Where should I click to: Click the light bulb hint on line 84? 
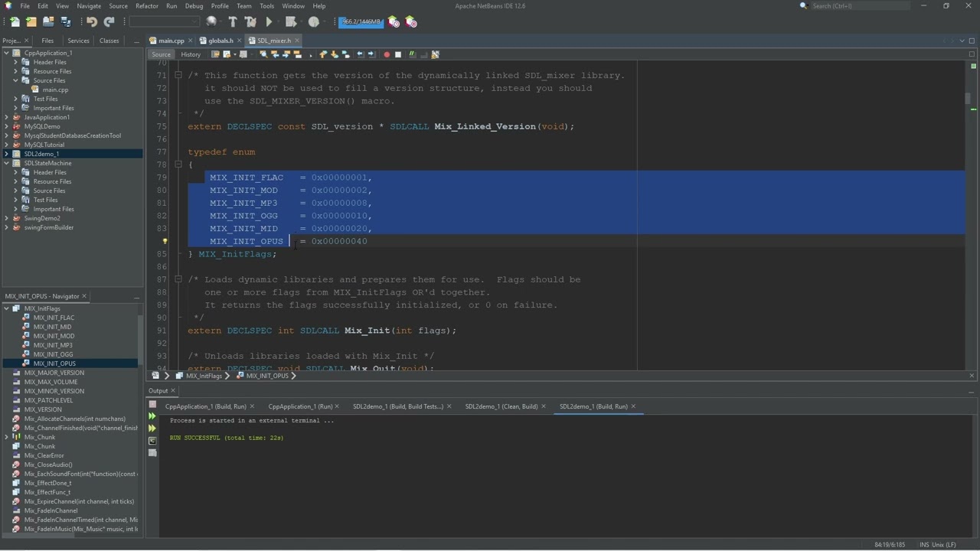pyautogui.click(x=165, y=241)
